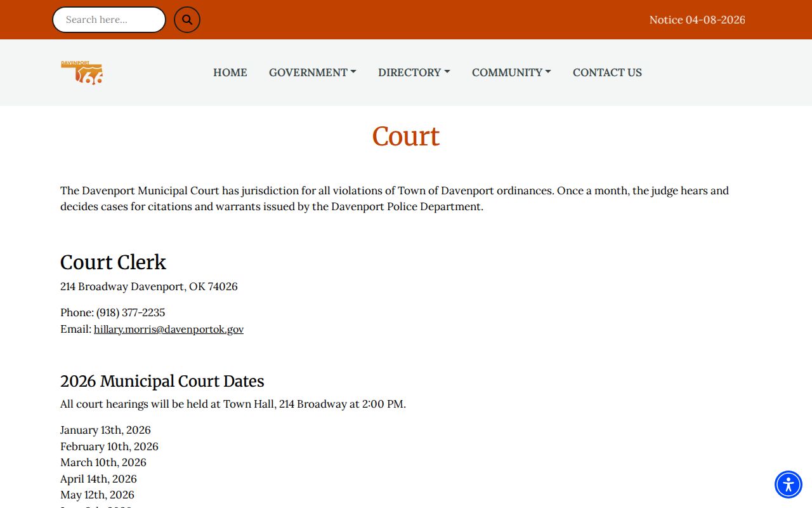This screenshot has width=812, height=508.
Task: Select the 'Court' page heading
Action: click(x=406, y=137)
